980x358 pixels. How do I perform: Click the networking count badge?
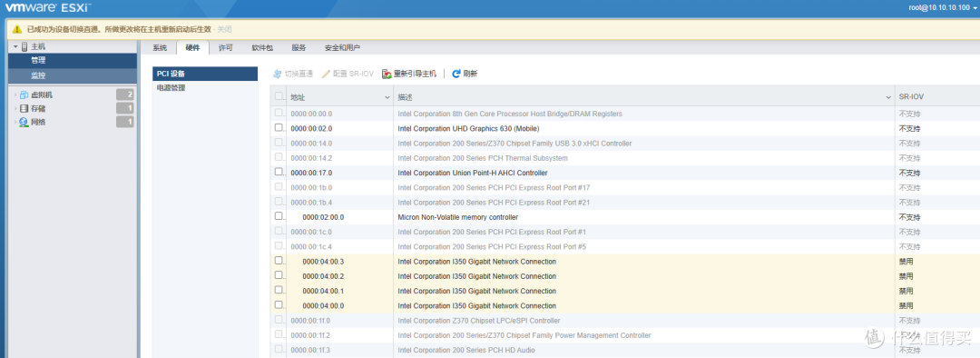125,122
